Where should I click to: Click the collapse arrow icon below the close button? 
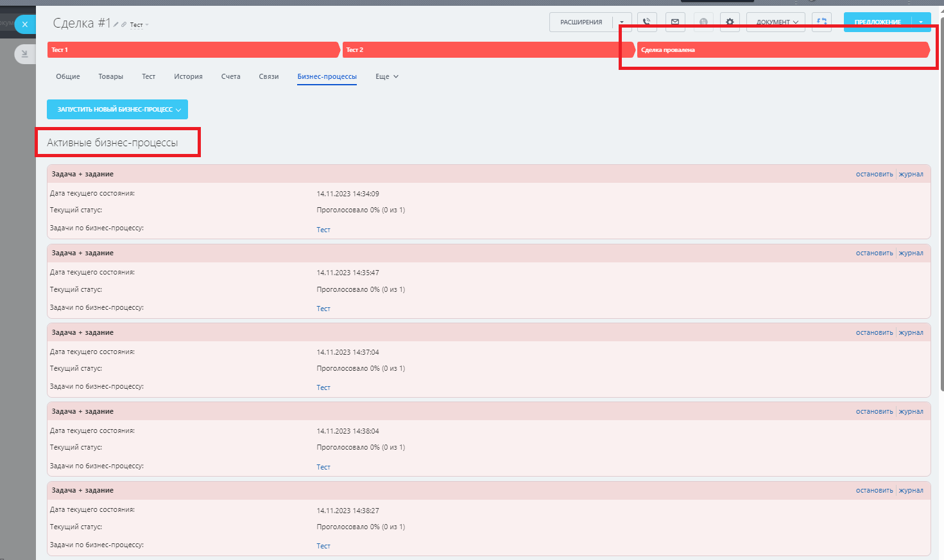click(x=24, y=54)
